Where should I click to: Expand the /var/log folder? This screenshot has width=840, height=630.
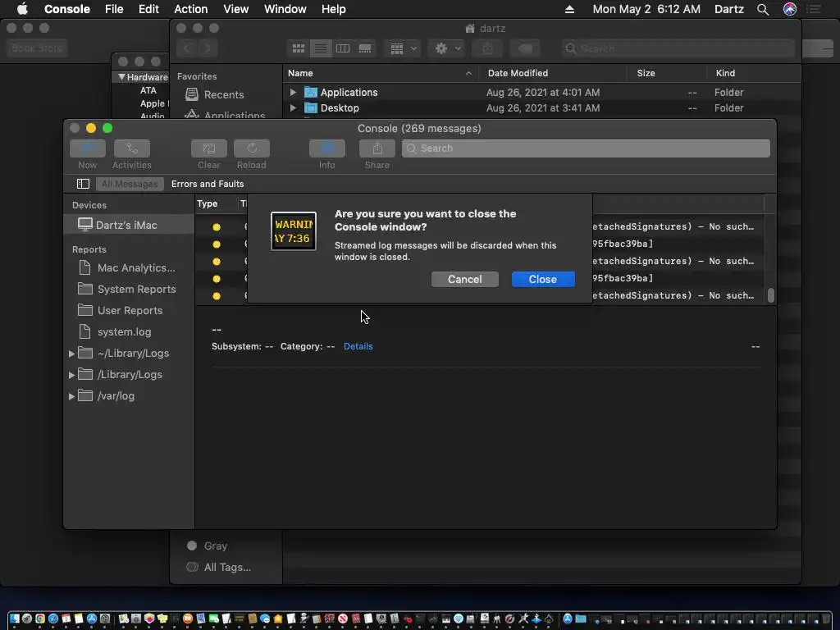71,396
